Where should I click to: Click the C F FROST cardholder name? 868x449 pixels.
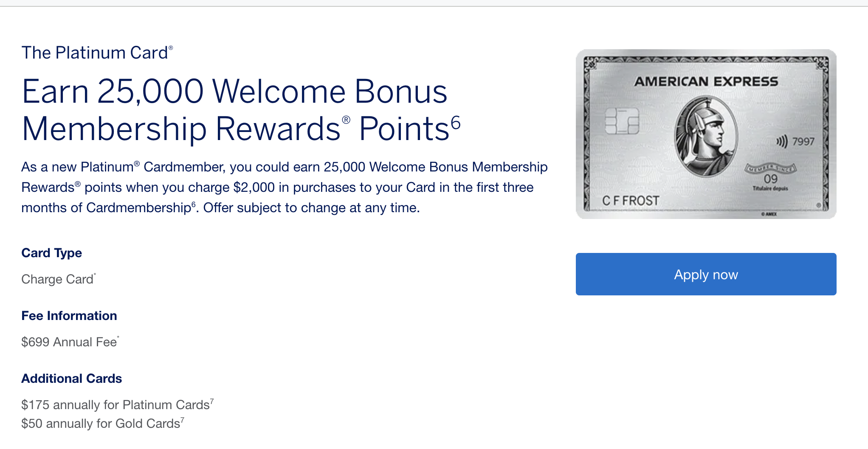(631, 200)
